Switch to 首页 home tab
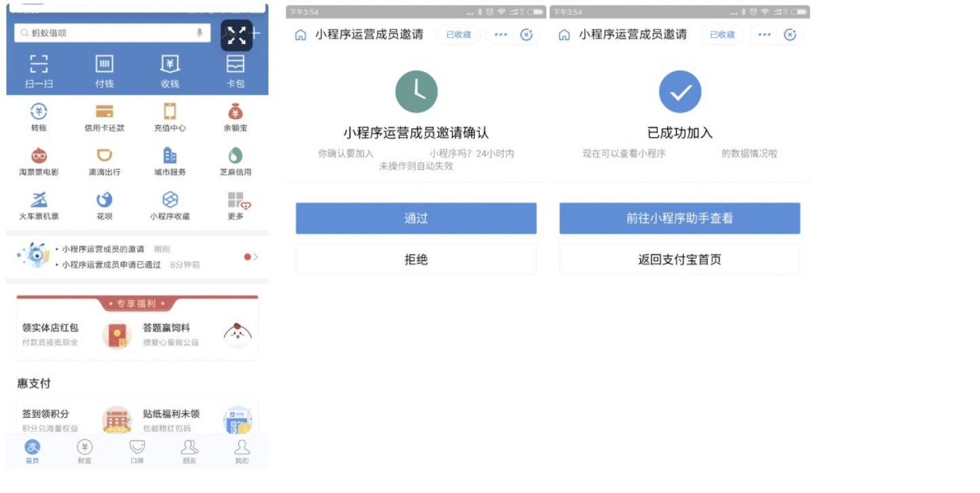The height and width of the screenshot is (493, 980). point(33,451)
